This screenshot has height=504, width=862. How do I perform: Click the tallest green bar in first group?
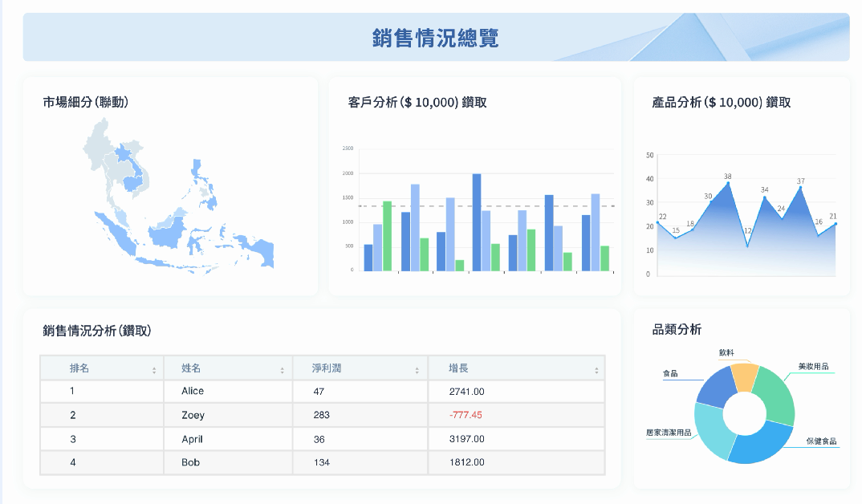(x=387, y=236)
